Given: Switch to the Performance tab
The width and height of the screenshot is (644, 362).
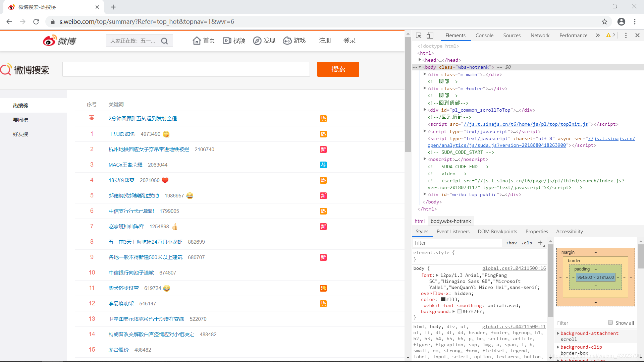Looking at the screenshot, I should click(573, 35).
